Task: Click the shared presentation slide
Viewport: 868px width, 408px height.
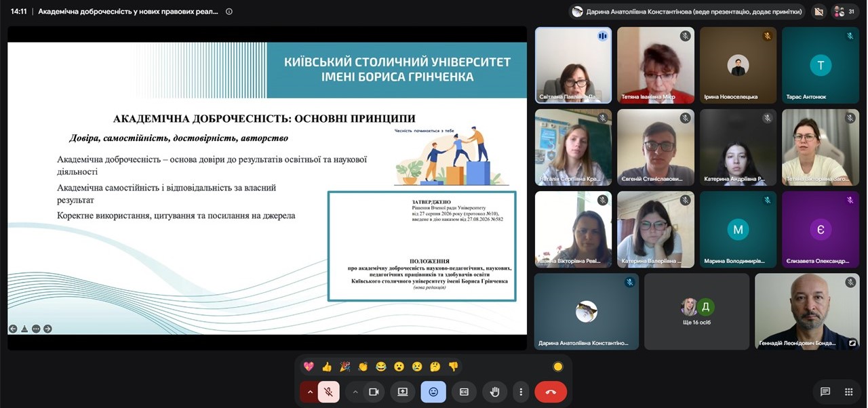Action: [x=267, y=188]
